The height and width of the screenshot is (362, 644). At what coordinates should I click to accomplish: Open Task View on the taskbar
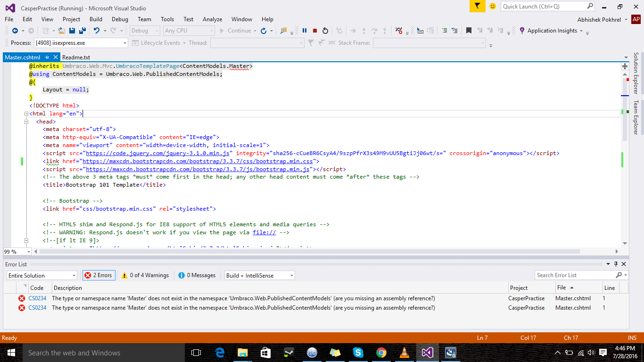click(x=196, y=353)
